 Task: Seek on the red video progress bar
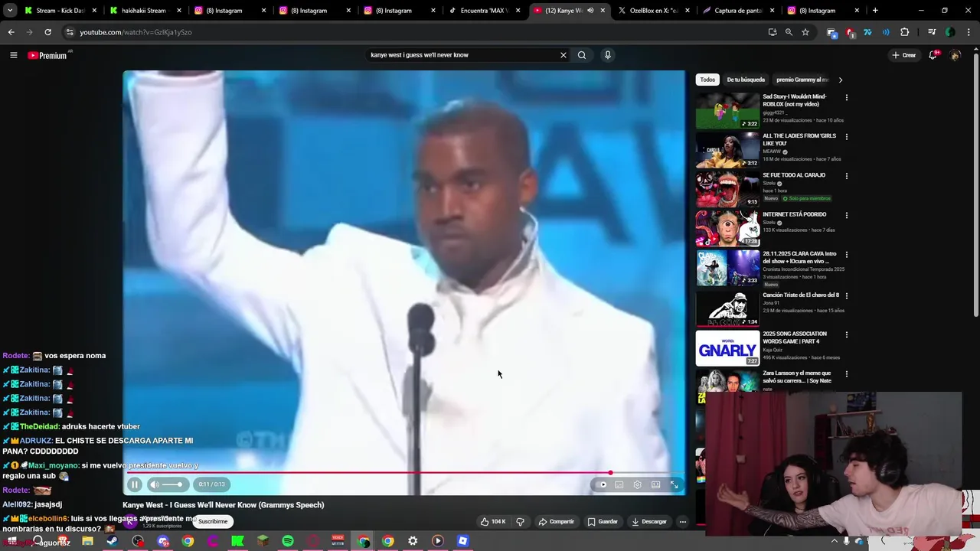tap(404, 473)
